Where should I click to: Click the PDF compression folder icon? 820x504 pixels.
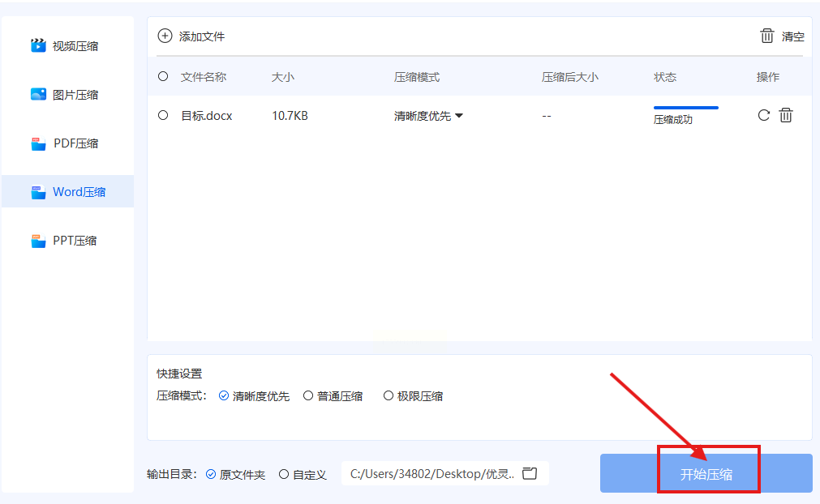click(38, 143)
